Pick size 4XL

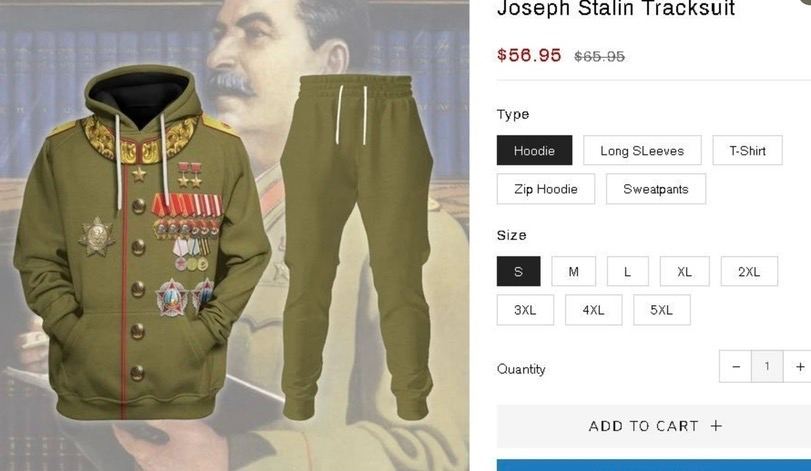click(x=593, y=310)
